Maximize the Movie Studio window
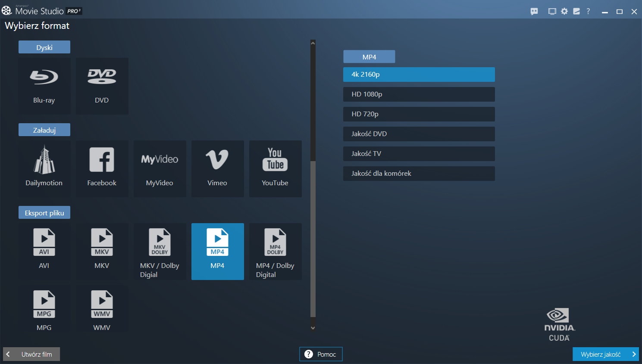The height and width of the screenshot is (364, 642). pos(620,12)
